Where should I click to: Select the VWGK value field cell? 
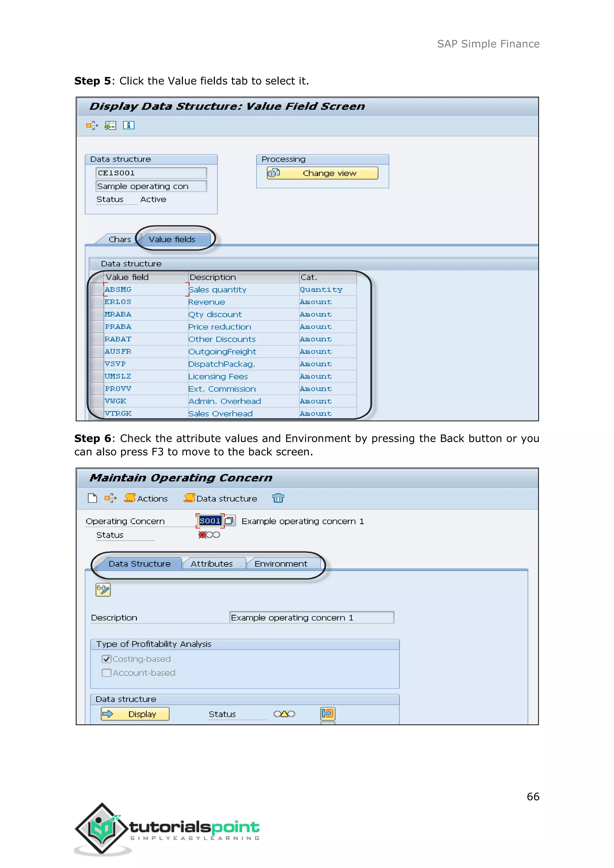point(146,402)
